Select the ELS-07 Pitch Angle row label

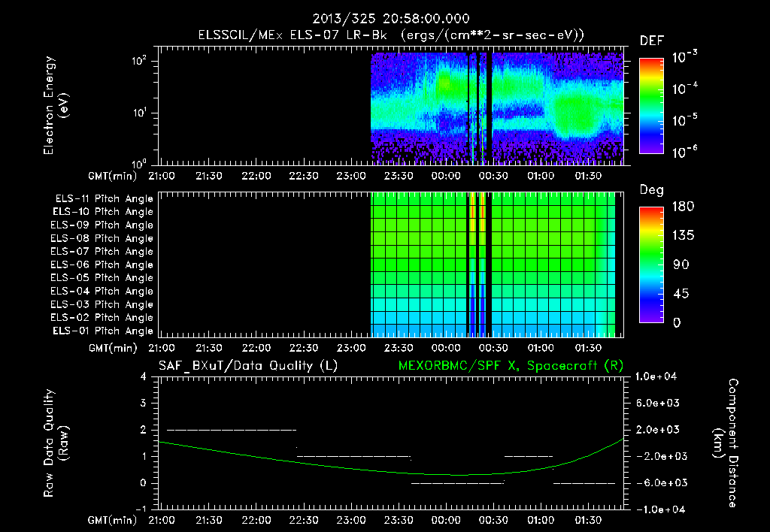[x=102, y=251]
